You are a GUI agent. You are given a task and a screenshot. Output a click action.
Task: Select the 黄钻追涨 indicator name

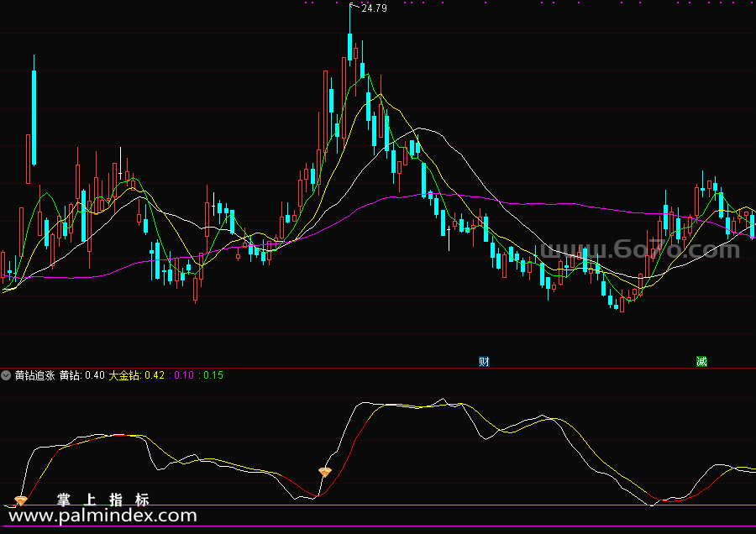[35, 375]
